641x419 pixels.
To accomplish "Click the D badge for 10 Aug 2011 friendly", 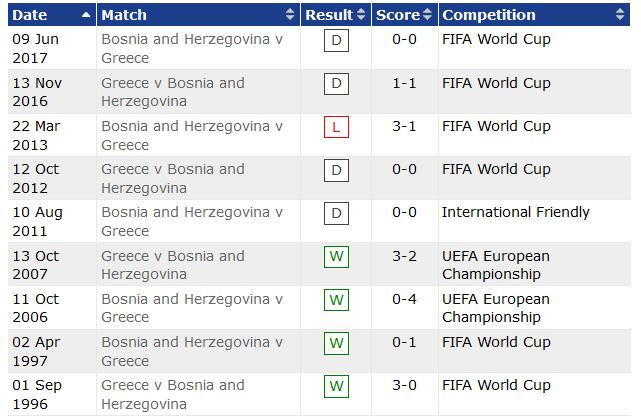I will [x=336, y=214].
